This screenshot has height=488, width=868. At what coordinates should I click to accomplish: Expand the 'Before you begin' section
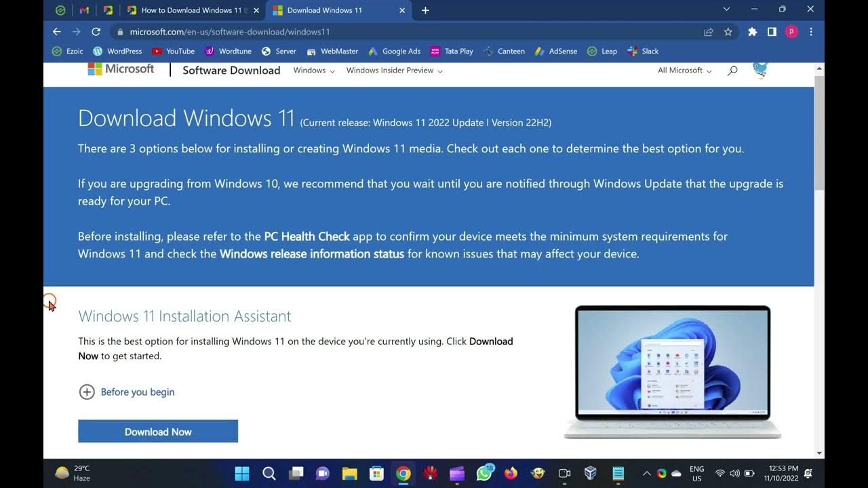pyautogui.click(x=127, y=392)
